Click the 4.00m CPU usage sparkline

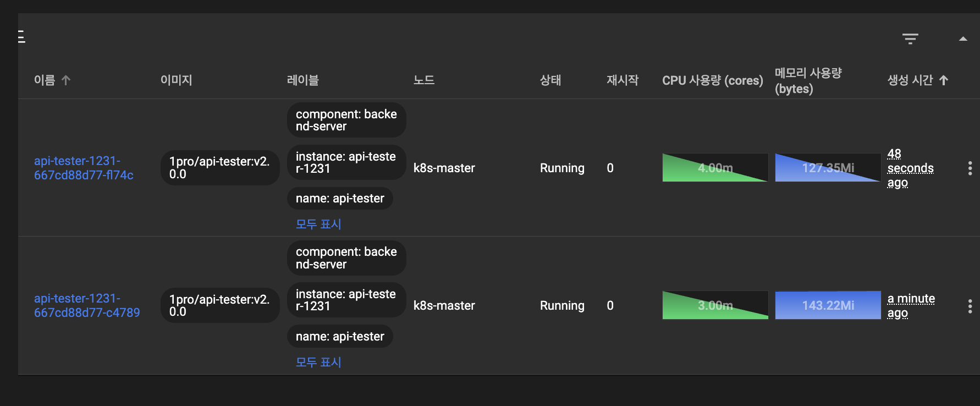point(715,168)
